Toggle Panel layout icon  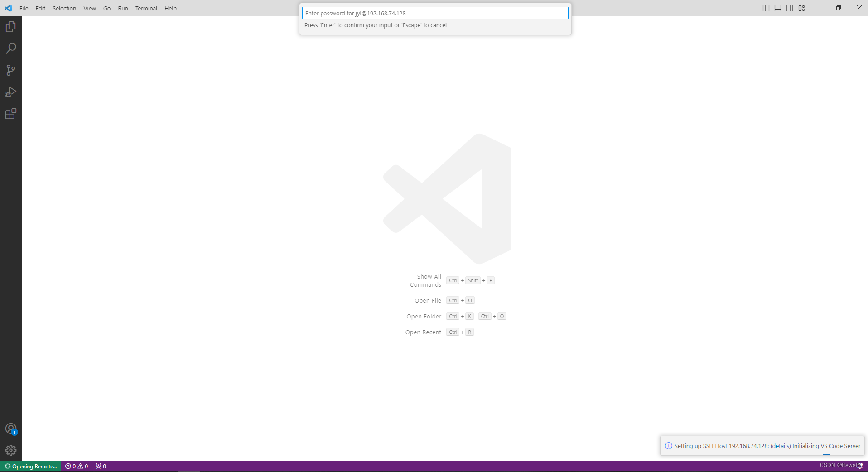pyautogui.click(x=778, y=8)
